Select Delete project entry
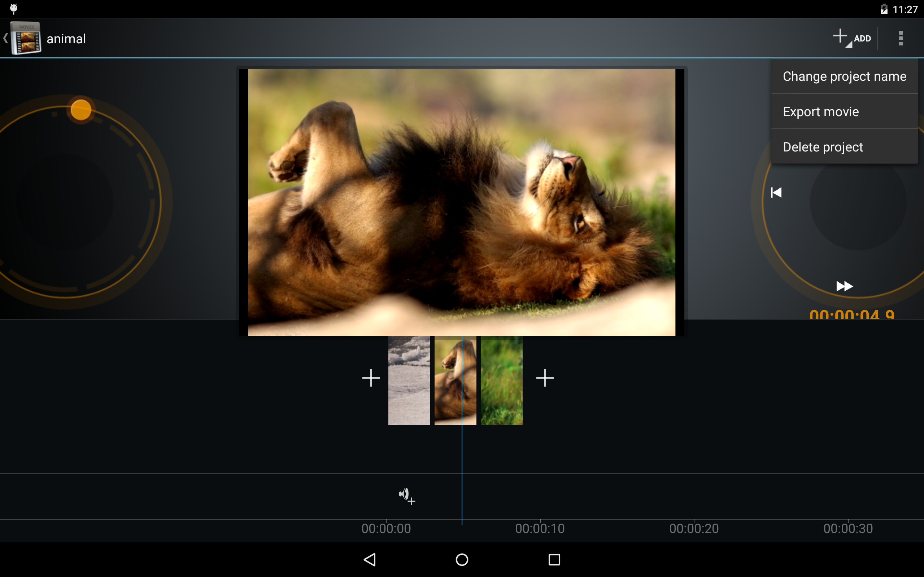924x577 pixels. [x=823, y=147]
